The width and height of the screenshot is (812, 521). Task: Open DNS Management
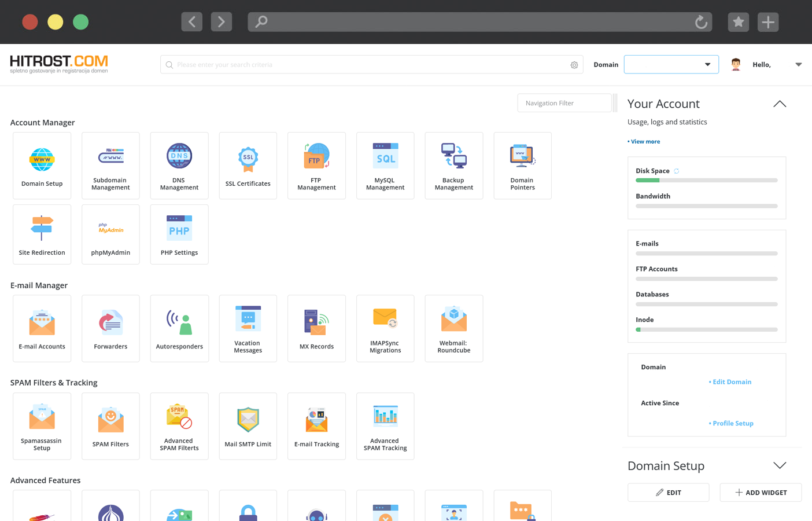point(179,166)
